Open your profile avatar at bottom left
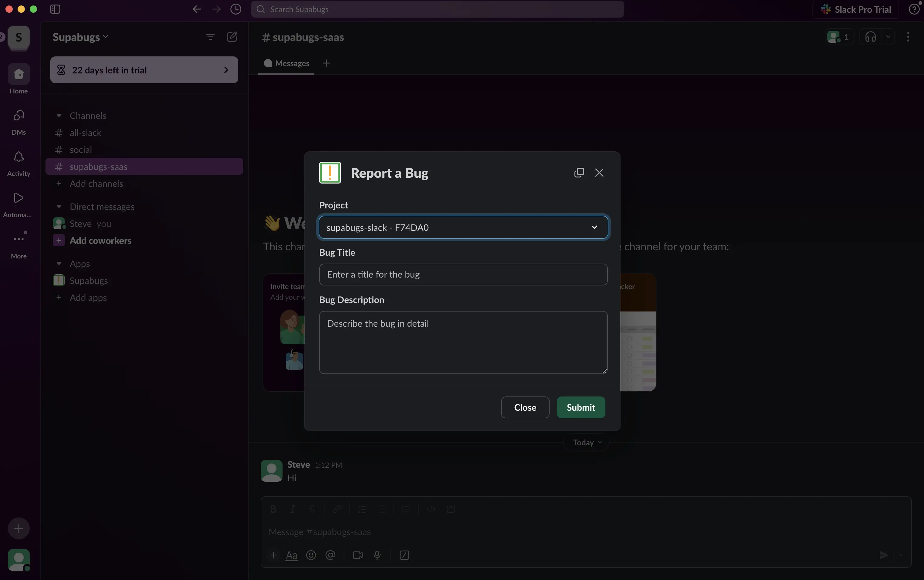Screen dimensions: 924x580 pyautogui.click(x=19, y=560)
